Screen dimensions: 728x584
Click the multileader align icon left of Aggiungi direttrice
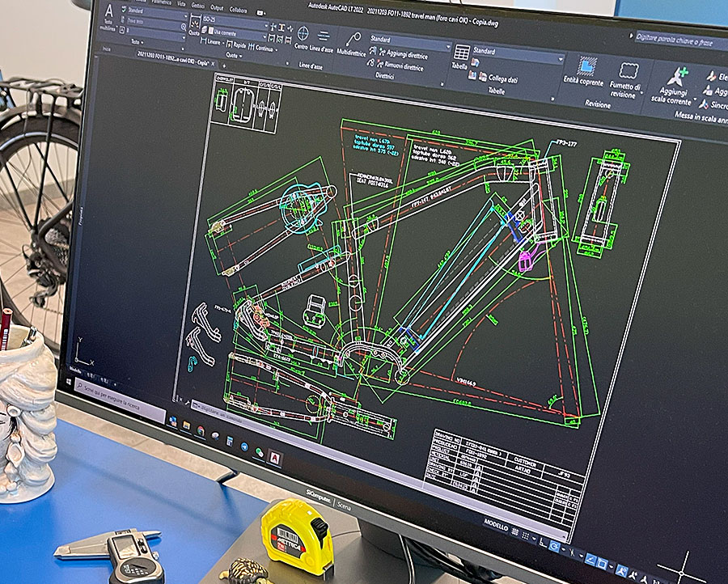[372, 51]
